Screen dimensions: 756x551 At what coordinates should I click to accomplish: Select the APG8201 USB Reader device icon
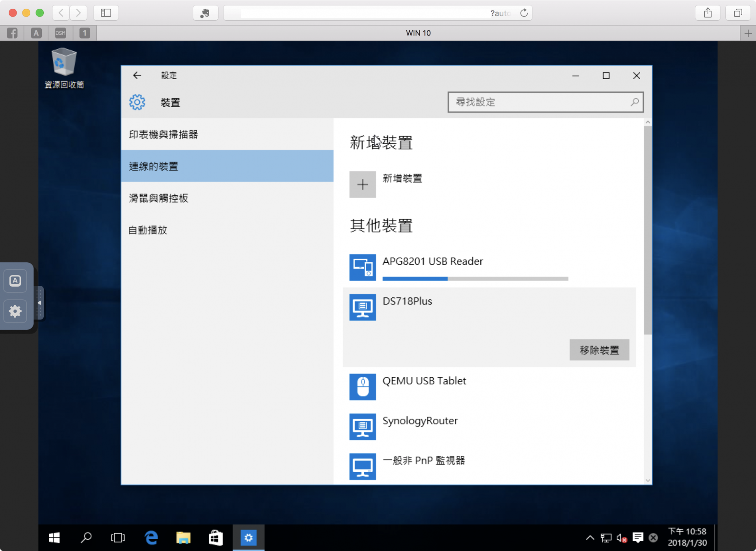pyautogui.click(x=362, y=267)
